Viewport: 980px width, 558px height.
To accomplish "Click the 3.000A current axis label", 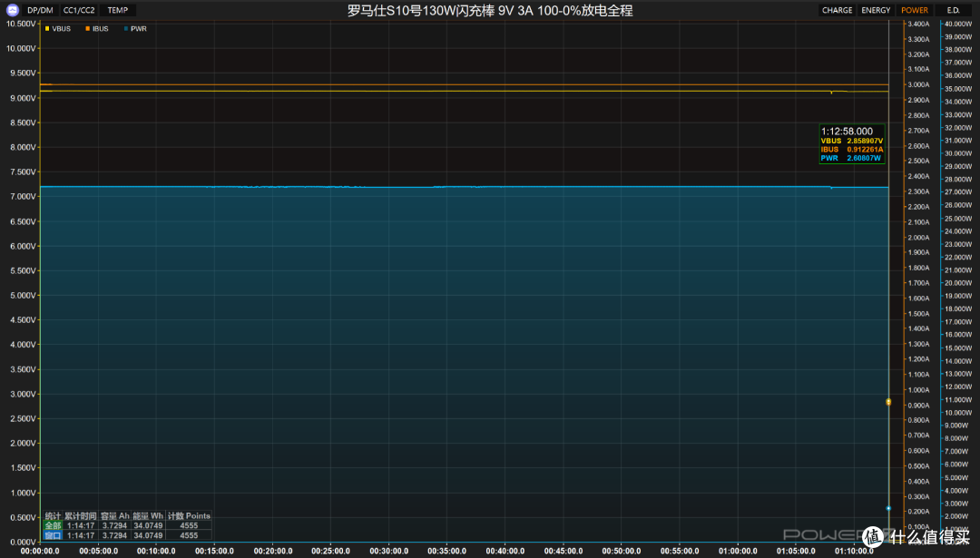I will coord(918,85).
